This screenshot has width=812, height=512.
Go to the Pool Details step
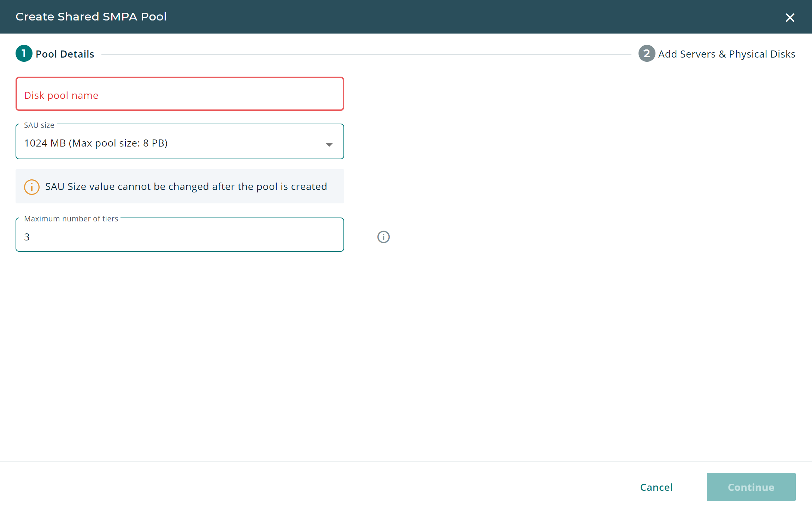pos(65,54)
